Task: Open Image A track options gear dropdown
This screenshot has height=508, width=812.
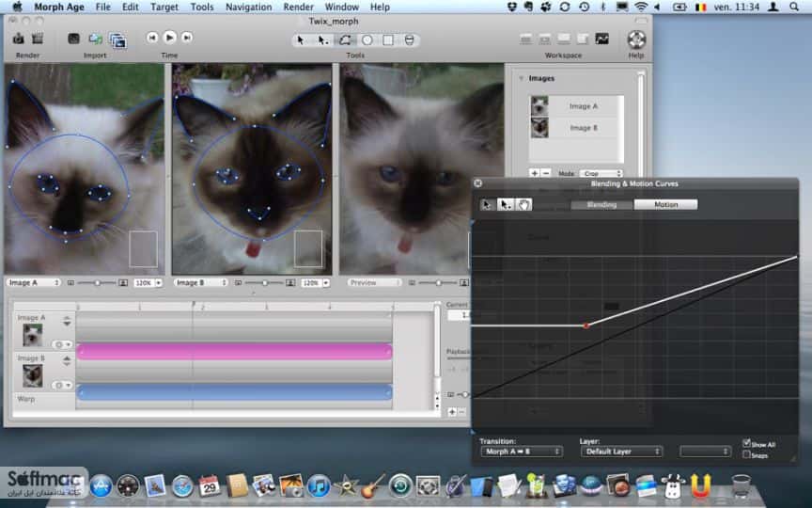Action: (x=62, y=344)
